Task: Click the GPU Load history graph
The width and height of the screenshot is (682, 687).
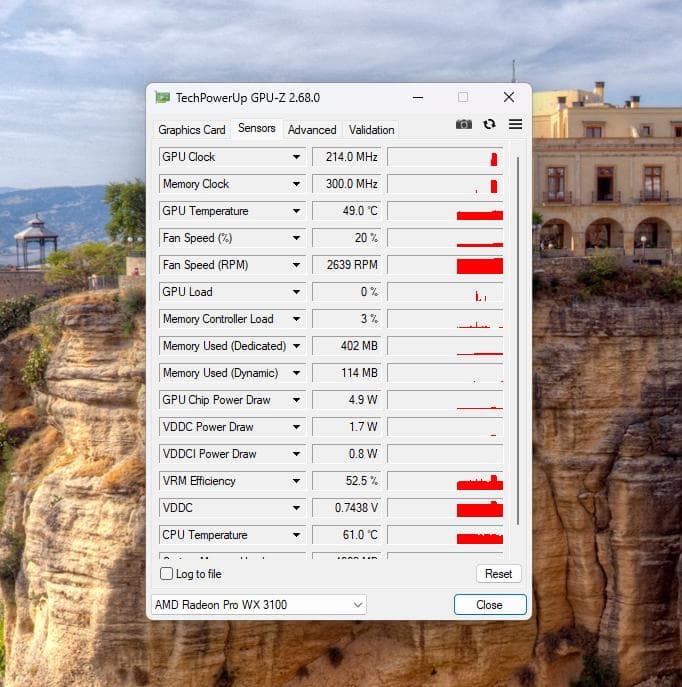Action: coord(445,292)
